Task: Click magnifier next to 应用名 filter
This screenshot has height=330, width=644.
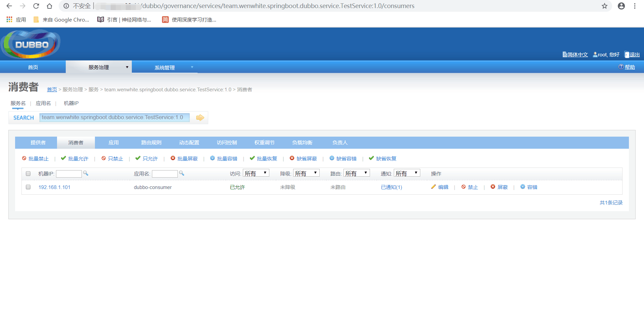Action: [181, 173]
